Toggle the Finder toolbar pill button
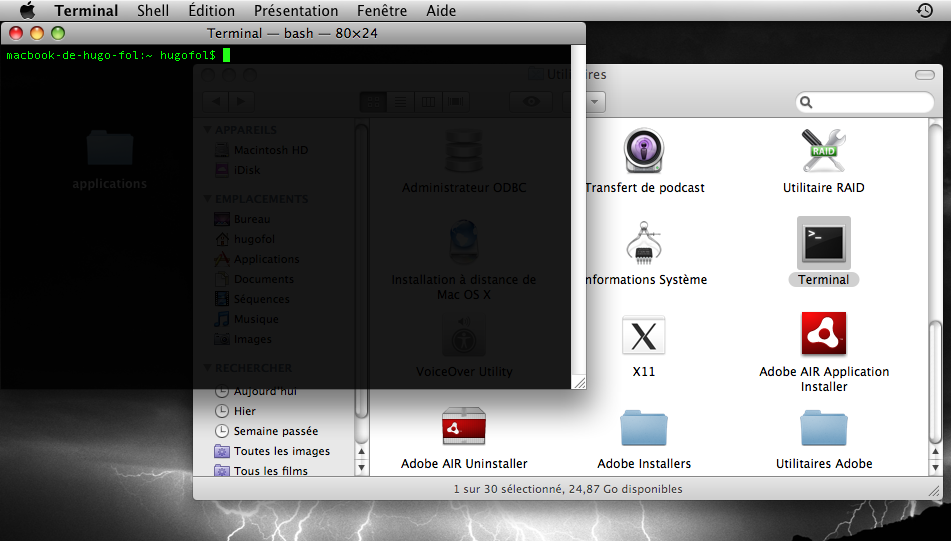 924,75
